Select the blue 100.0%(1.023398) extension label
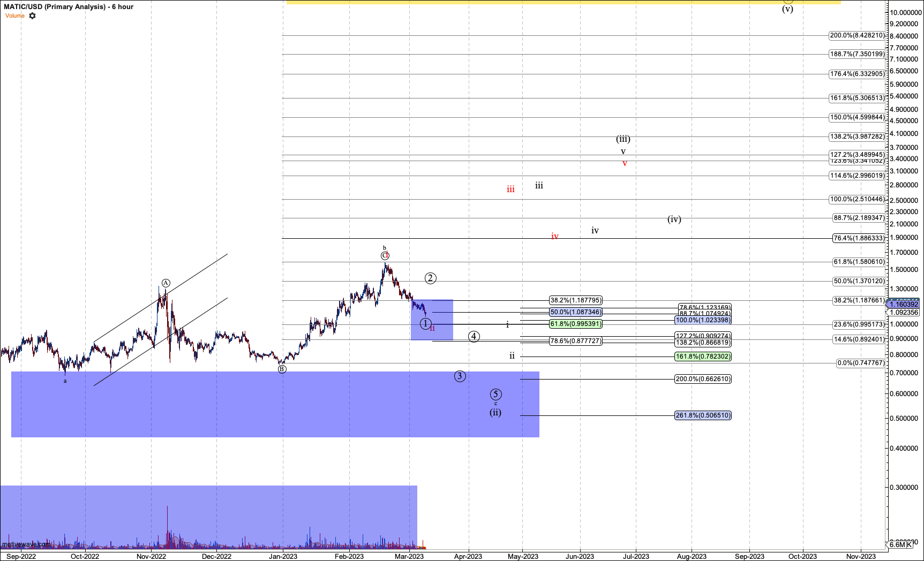 (703, 320)
